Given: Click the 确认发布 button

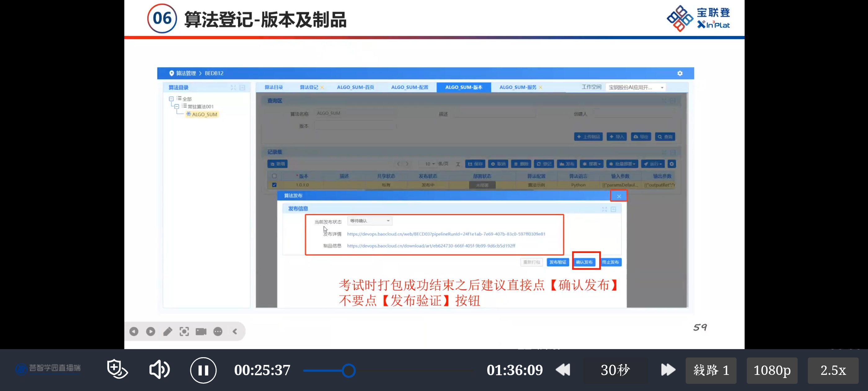Looking at the screenshot, I should click(584, 262).
